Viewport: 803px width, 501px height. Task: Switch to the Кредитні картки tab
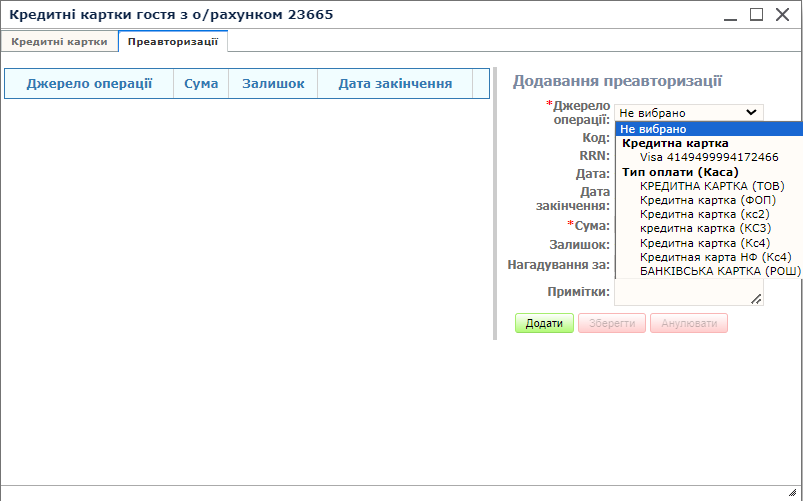pos(59,41)
